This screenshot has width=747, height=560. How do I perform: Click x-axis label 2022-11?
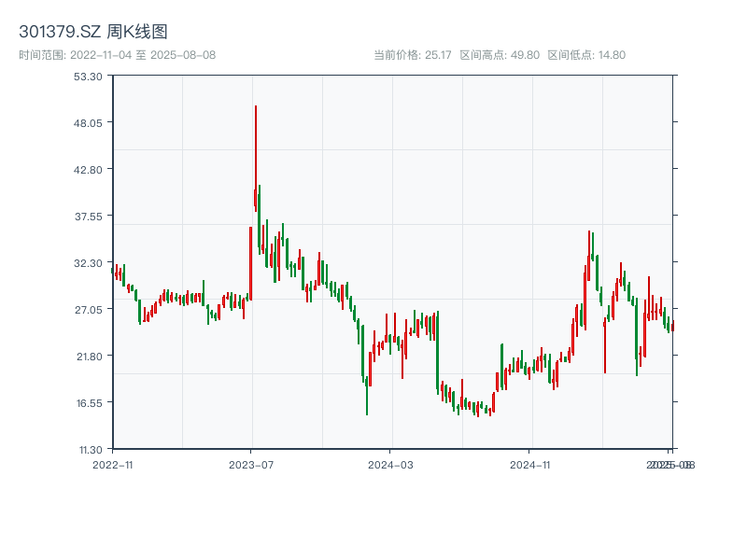coord(113,465)
